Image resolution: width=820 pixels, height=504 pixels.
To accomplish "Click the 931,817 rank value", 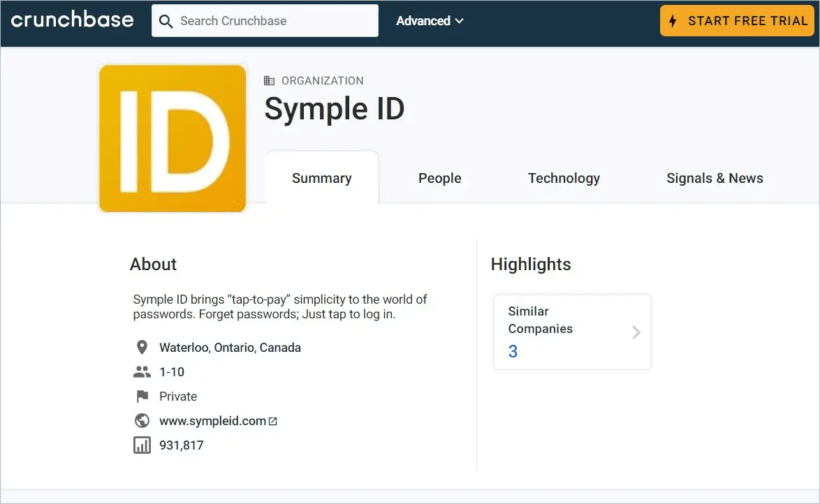I will (181, 445).
